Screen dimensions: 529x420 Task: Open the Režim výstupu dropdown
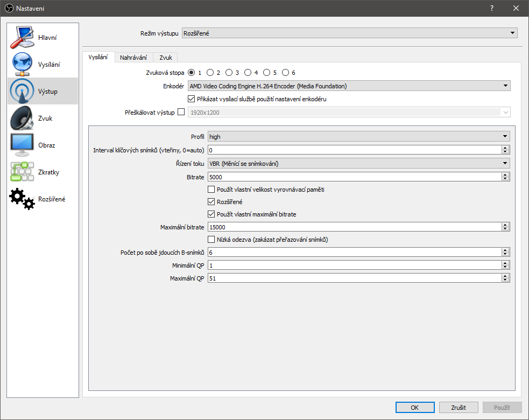349,33
